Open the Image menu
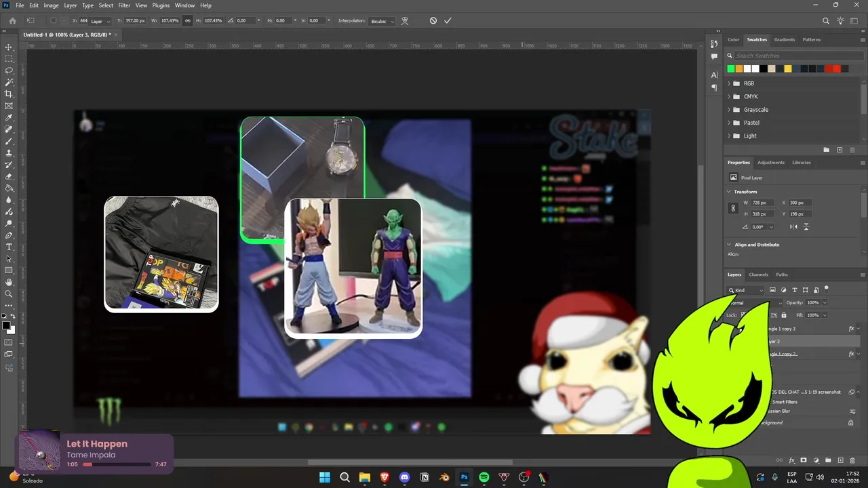Image resolution: width=868 pixels, height=488 pixels. (51, 5)
